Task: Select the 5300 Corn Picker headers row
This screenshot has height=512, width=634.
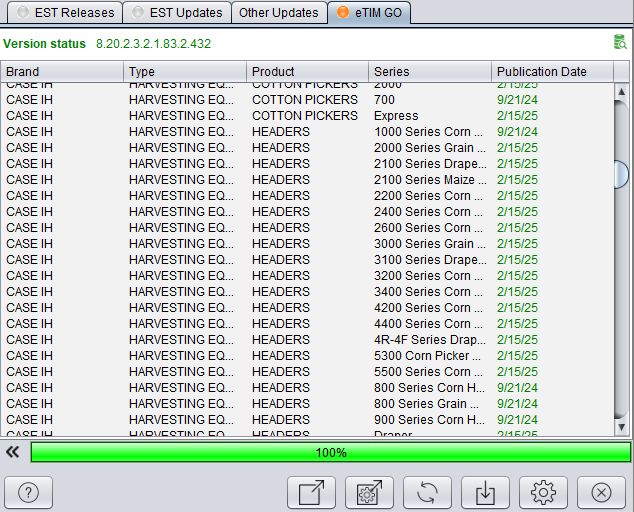Action: point(307,355)
